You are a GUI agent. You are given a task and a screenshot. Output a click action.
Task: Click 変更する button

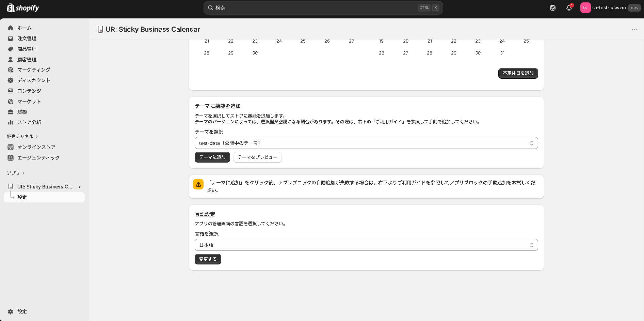208,259
